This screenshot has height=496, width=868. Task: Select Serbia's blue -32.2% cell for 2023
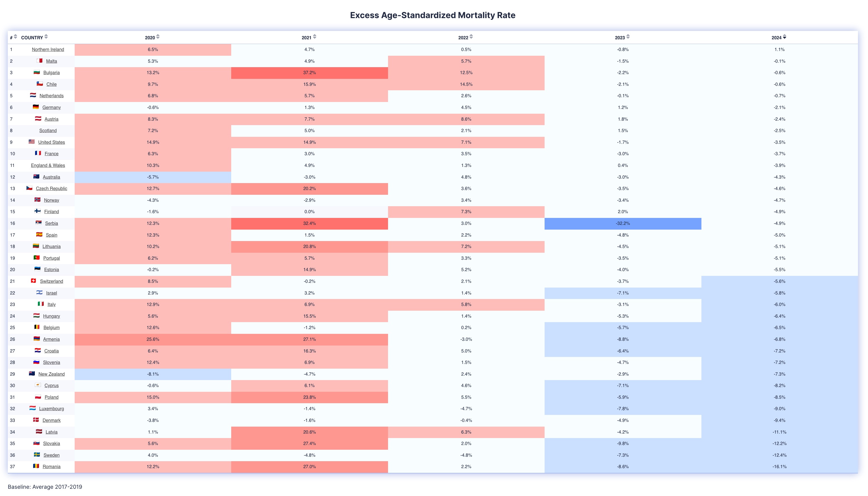pos(623,223)
